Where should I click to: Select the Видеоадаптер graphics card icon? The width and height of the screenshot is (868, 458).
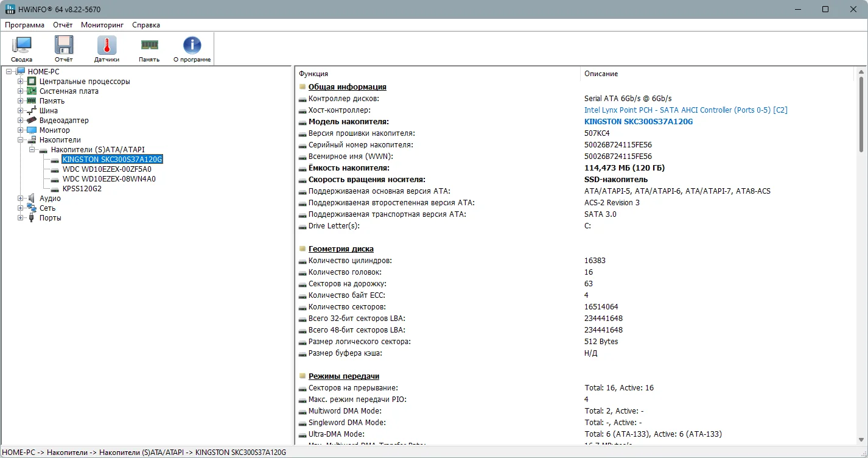tap(32, 121)
